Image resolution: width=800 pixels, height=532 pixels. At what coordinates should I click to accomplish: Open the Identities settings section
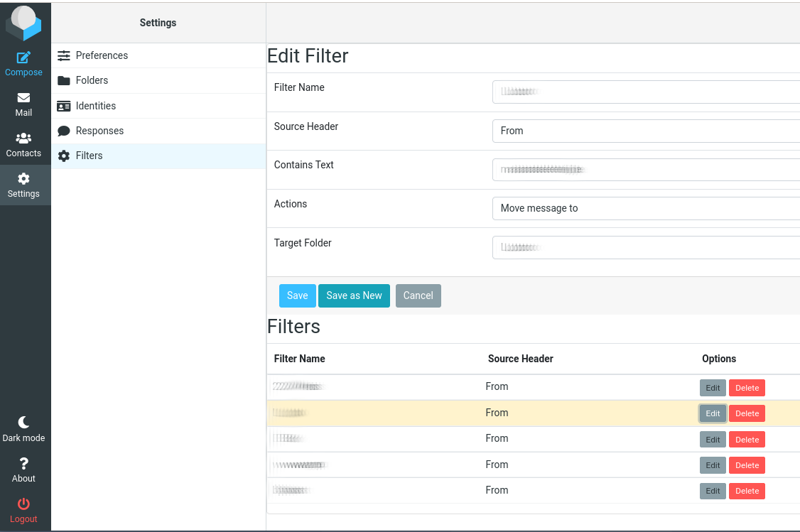(x=158, y=106)
